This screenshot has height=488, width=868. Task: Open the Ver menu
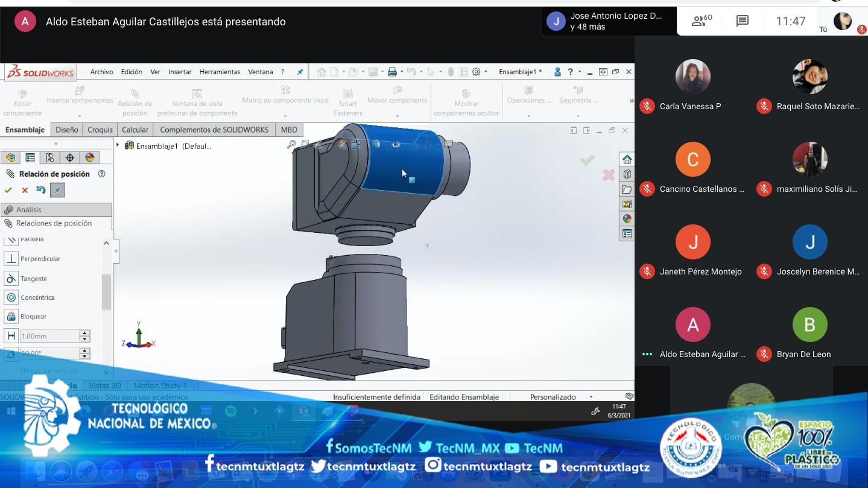click(155, 72)
